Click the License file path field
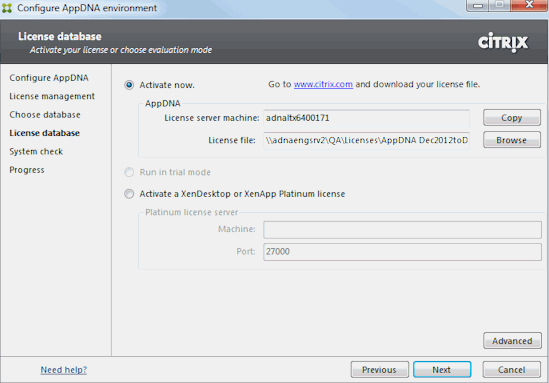The height and width of the screenshot is (383, 549). point(366,140)
